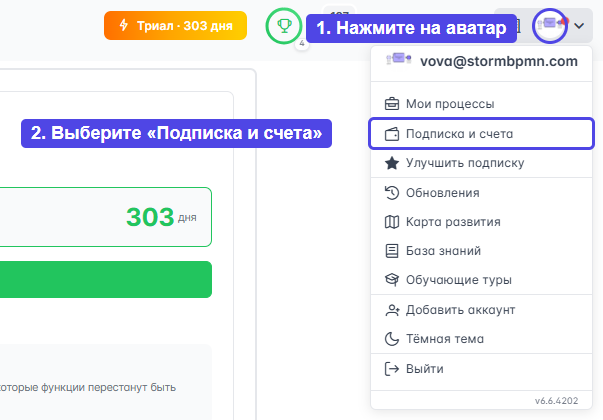Click the trophy achievements icon
Image resolution: width=603 pixels, height=420 pixels.
tap(283, 26)
